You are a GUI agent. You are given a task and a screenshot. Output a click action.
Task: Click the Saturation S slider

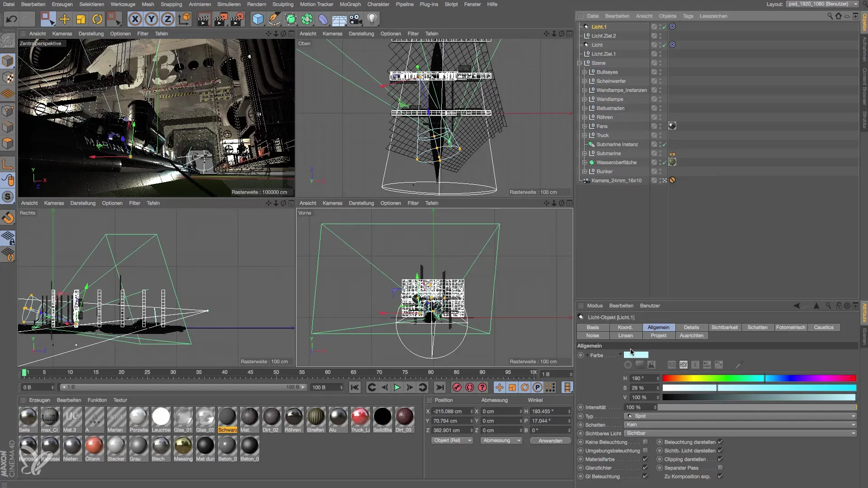[759, 388]
